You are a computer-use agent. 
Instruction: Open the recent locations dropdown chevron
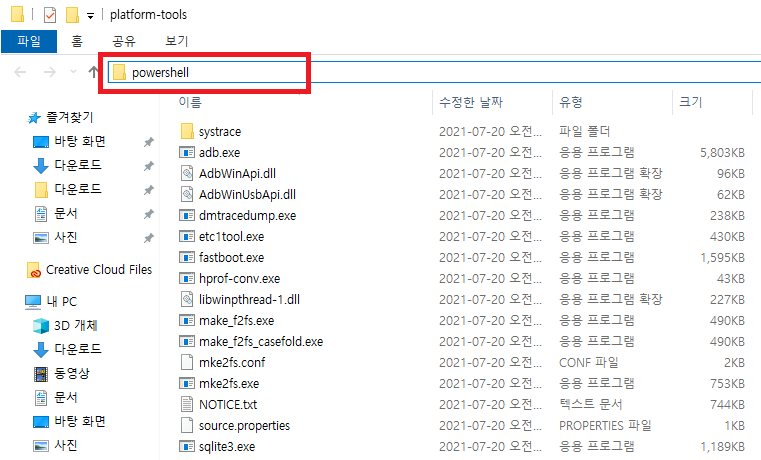coord(73,72)
